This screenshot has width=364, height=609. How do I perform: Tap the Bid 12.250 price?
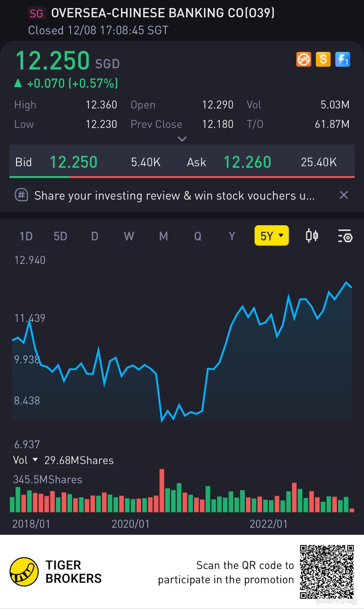point(73,162)
